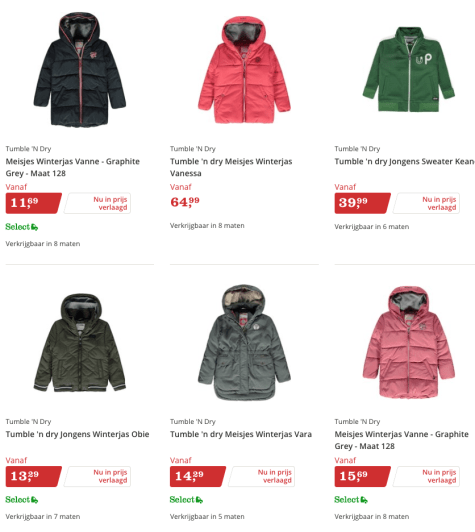Screen dimensions: 475x532
Task: Open the red Vanessa winterjas image
Action: click(244, 69)
